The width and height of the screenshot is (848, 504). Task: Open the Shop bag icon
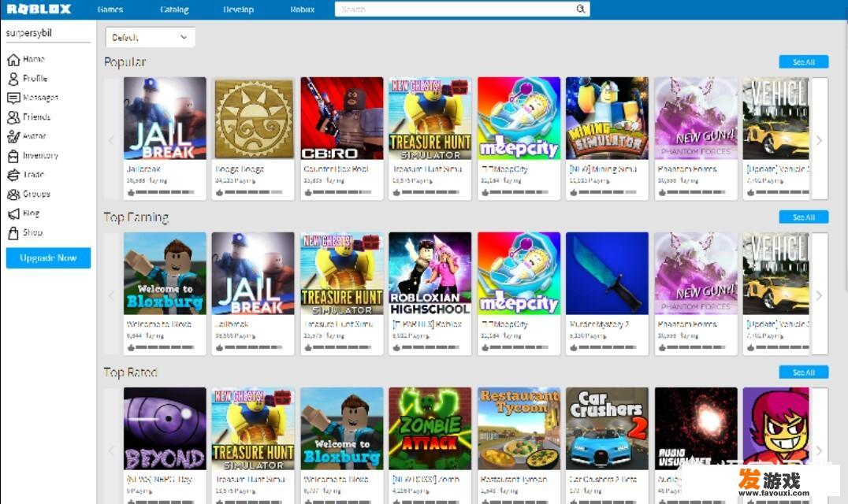point(13,233)
